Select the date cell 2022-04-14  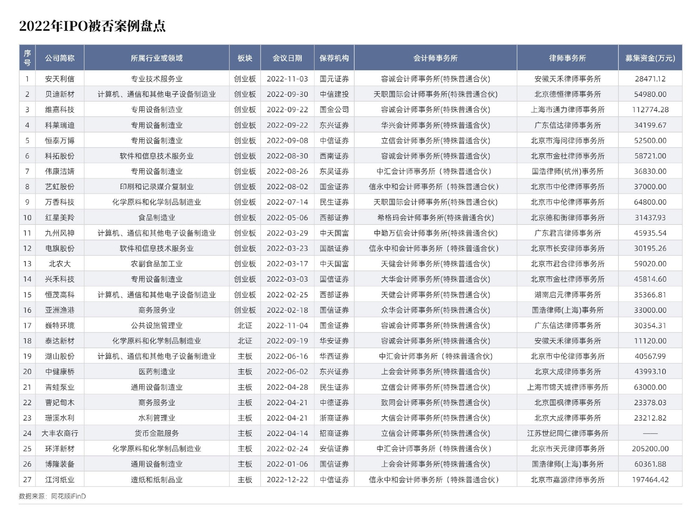pyautogui.click(x=288, y=433)
